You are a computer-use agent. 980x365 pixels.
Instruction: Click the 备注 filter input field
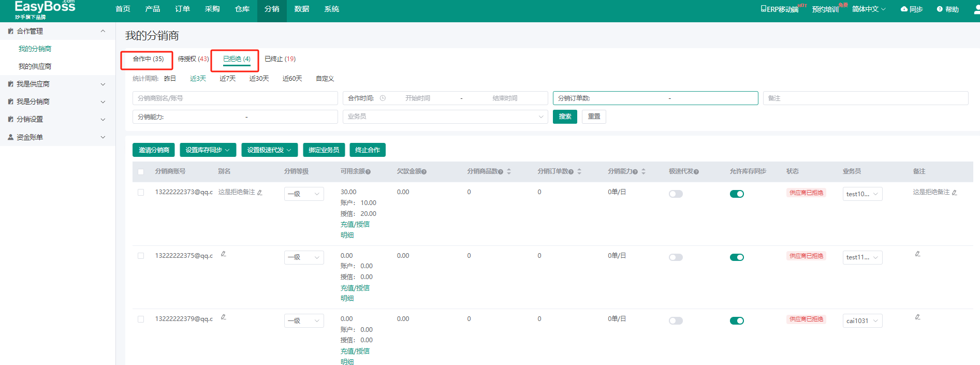click(866, 98)
